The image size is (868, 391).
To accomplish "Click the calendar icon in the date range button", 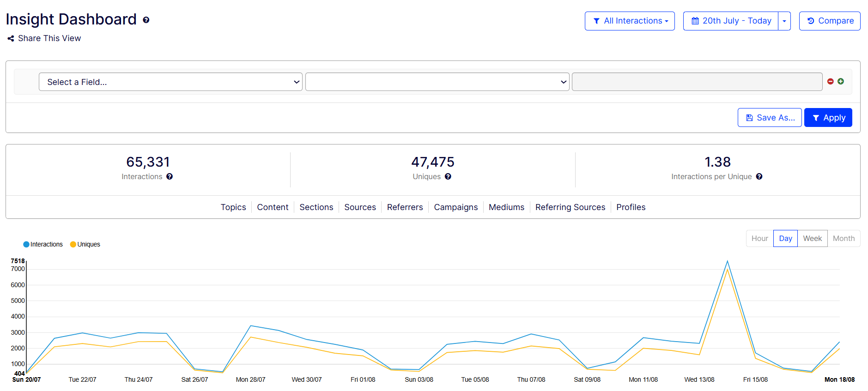I will (695, 21).
